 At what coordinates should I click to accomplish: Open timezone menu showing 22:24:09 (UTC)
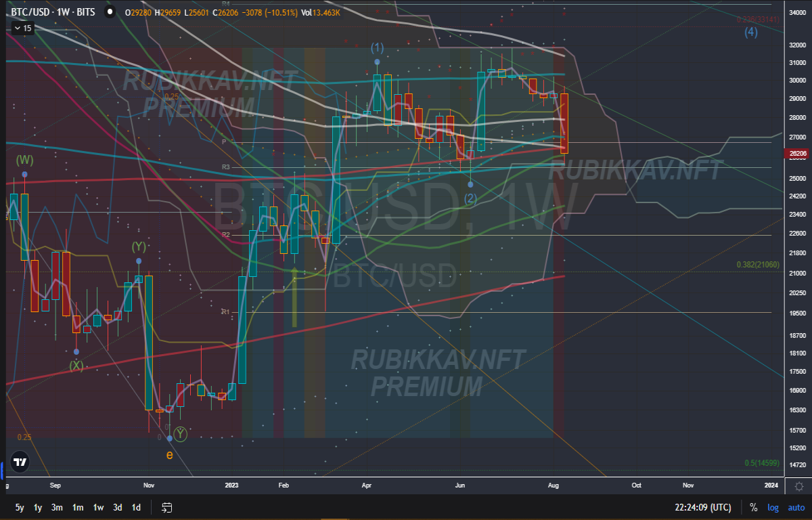pos(702,507)
